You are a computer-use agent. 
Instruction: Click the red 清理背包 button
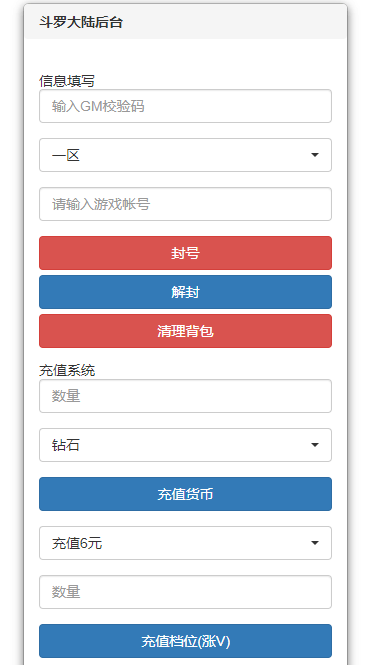(185, 331)
